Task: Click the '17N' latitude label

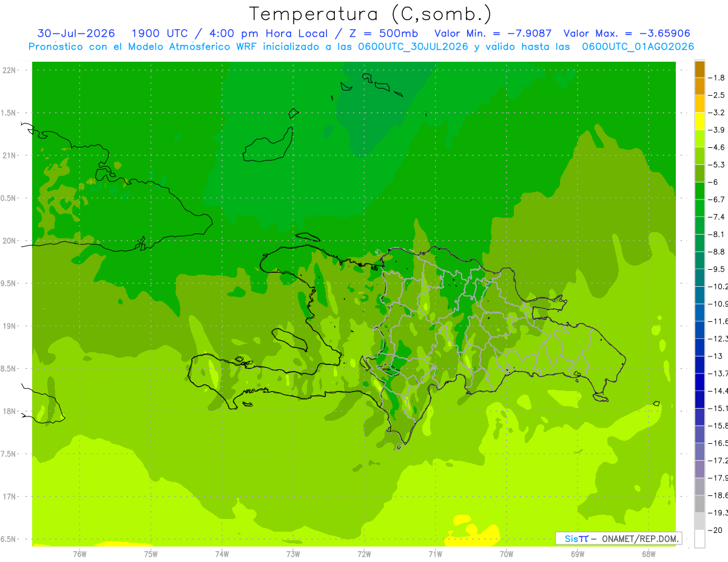Action: pos(9,497)
